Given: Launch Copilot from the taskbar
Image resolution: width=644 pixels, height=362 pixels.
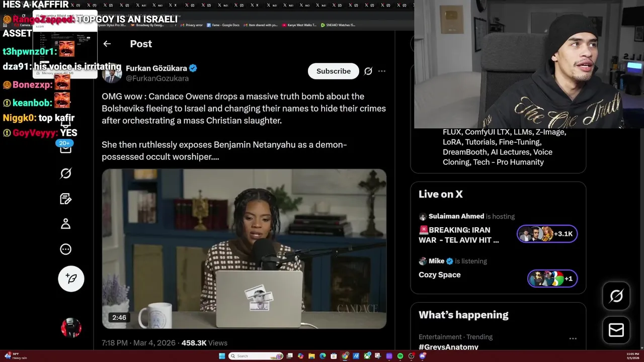Looking at the screenshot, I should (301, 356).
